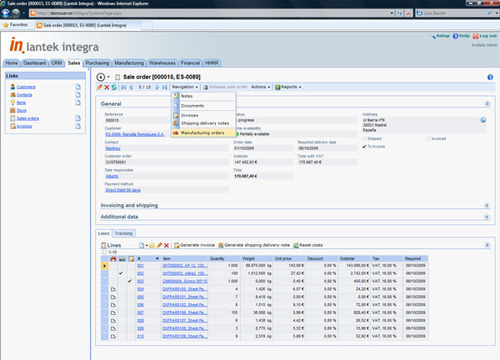Click new document icon next to Customers link
Screen dimensions: 500x360
pyautogui.click(x=78, y=87)
